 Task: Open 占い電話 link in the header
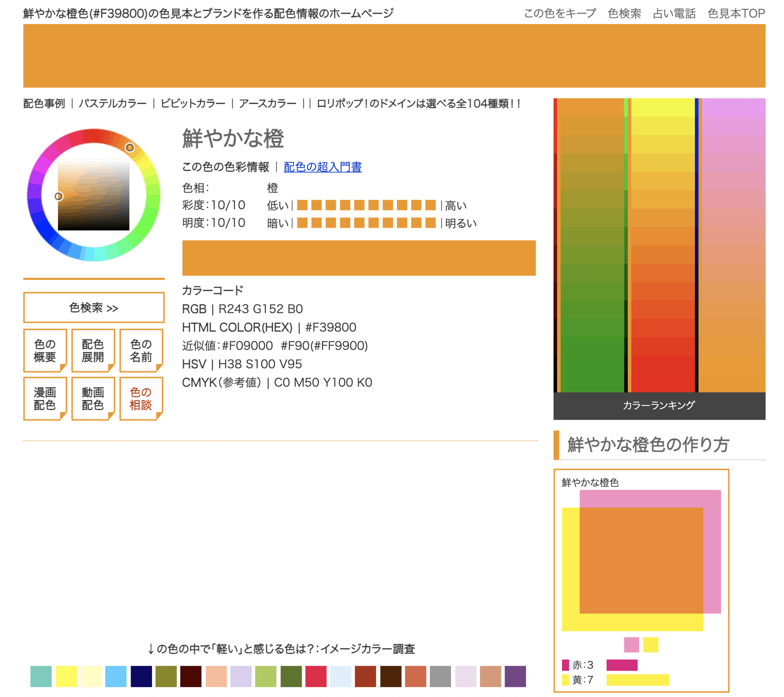[x=674, y=13]
